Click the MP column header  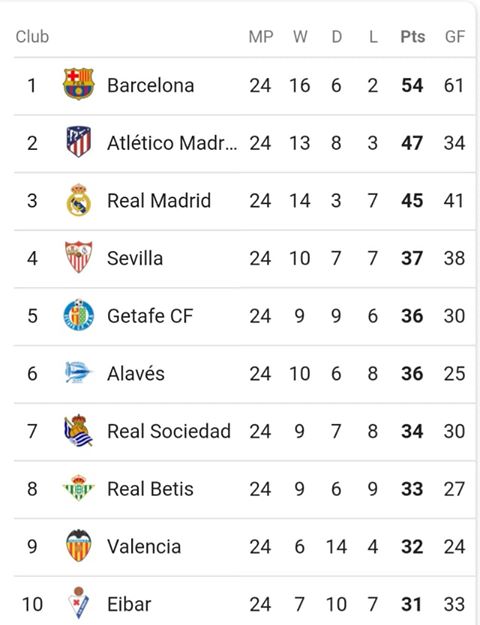click(261, 37)
